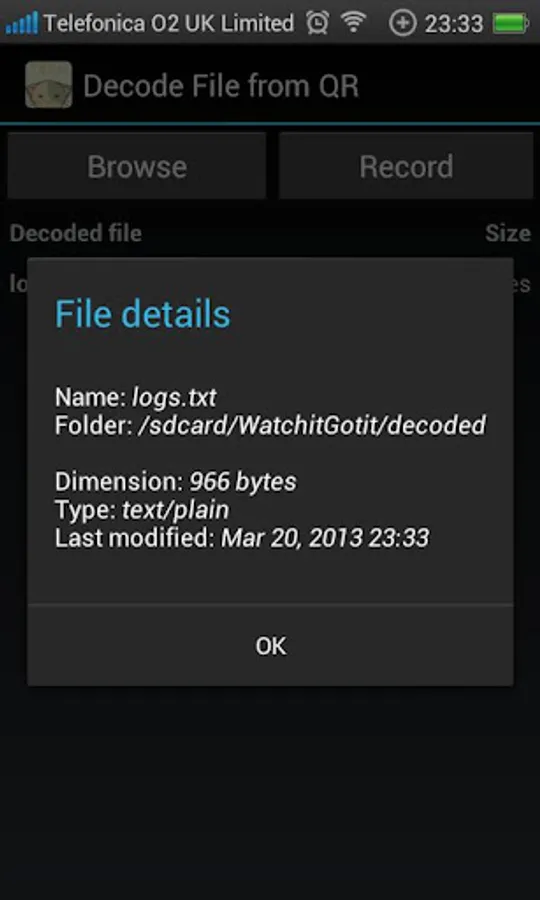Start the Record button
Viewport: 540px width, 900px height.
[406, 166]
